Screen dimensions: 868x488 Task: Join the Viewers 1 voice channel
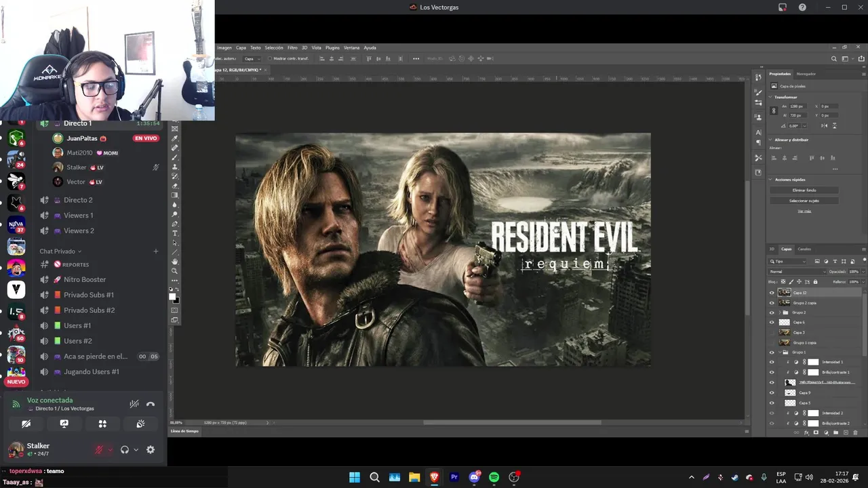(x=78, y=216)
